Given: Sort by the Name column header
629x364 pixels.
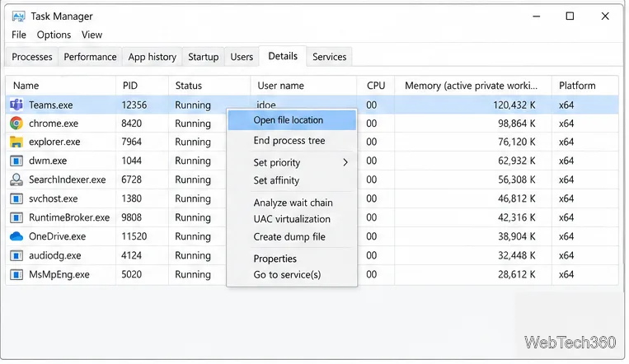Looking at the screenshot, I should (x=61, y=86).
